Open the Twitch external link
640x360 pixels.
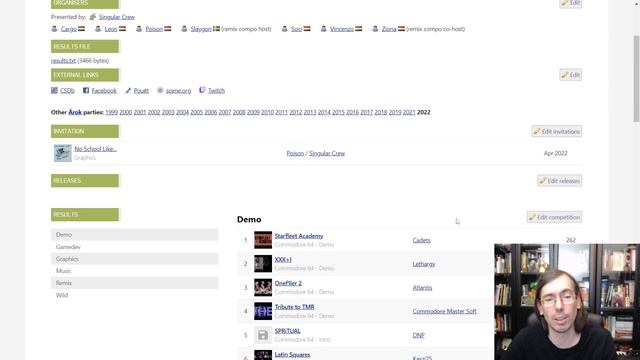(x=216, y=91)
